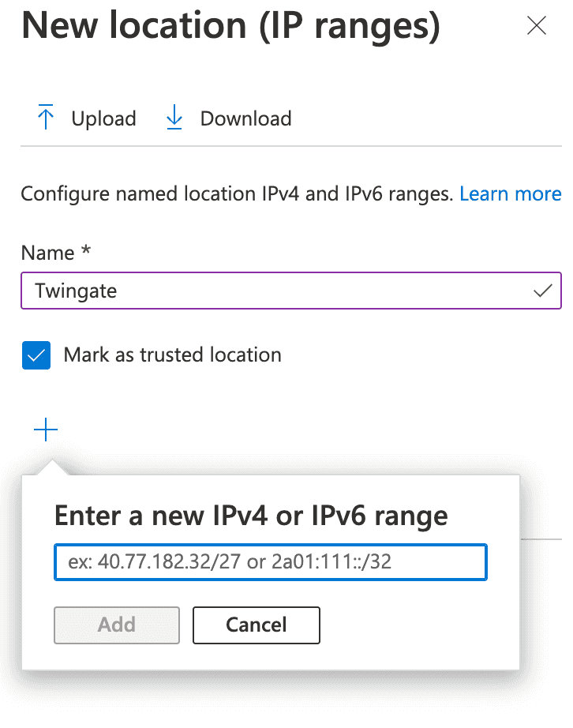Click the Upload arrow icon

coord(47,118)
